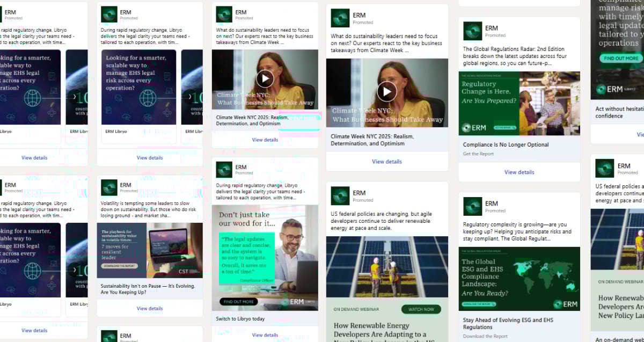This screenshot has width=644, height=342.
Task: Click Find Out More in 'tailored to your operations' ad
Action: point(621,58)
